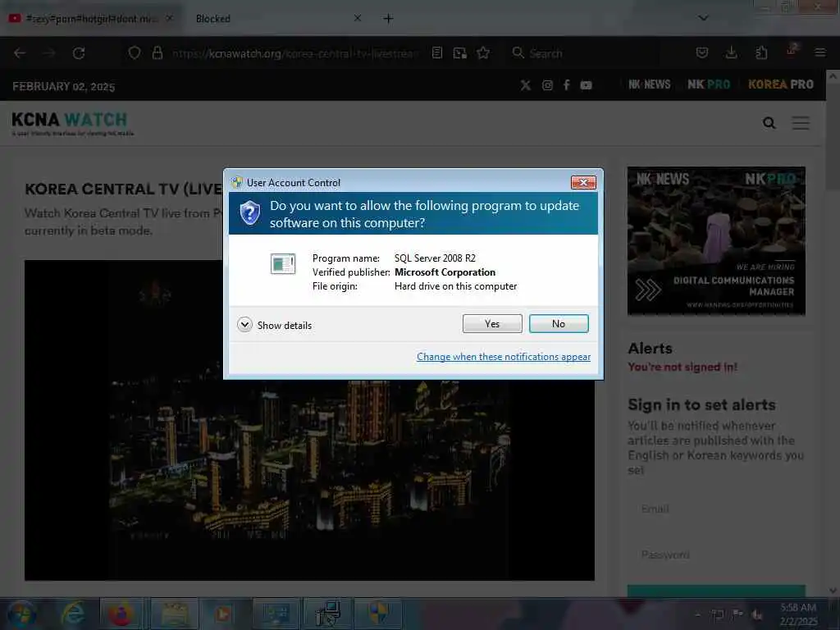This screenshot has height=630, width=840.
Task: Close the User Account Control dialog
Action: click(583, 183)
